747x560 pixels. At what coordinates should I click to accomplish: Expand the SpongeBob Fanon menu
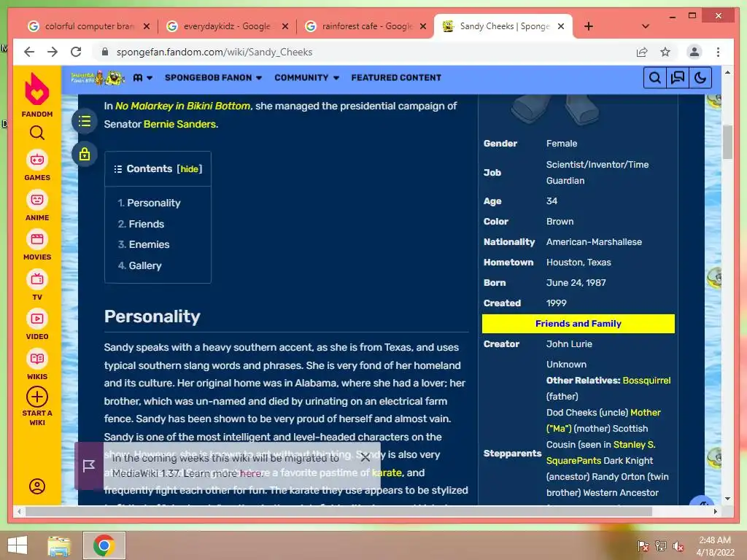click(213, 77)
